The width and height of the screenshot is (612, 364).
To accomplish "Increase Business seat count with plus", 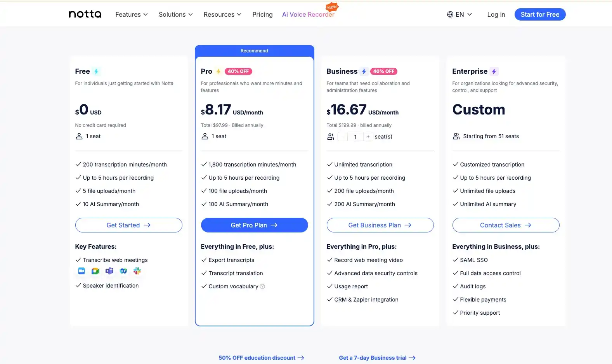I will [368, 137].
